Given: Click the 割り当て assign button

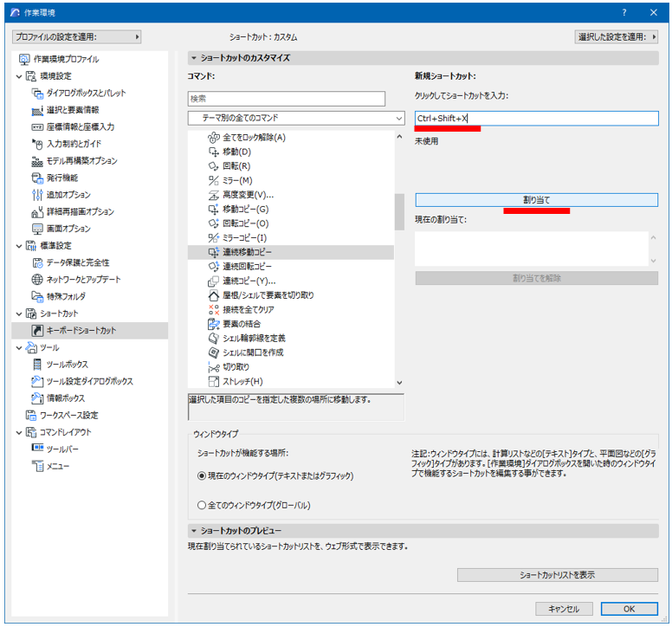Looking at the screenshot, I should click(x=537, y=200).
